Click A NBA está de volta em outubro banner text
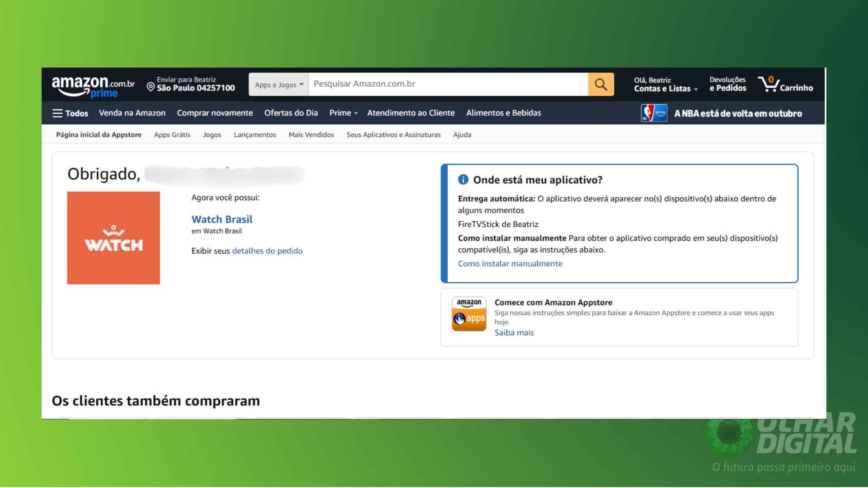 [x=738, y=113]
